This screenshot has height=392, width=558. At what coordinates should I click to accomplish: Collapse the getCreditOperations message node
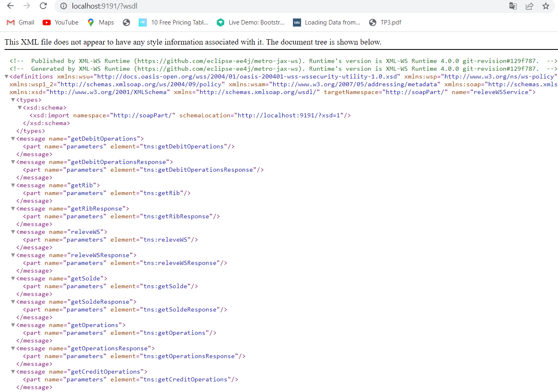(13, 372)
